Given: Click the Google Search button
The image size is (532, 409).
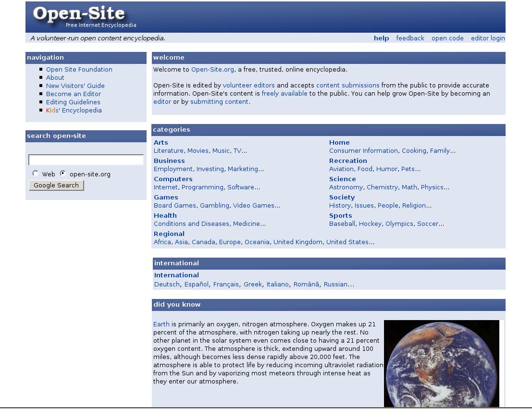Looking at the screenshot, I should 56,186.
